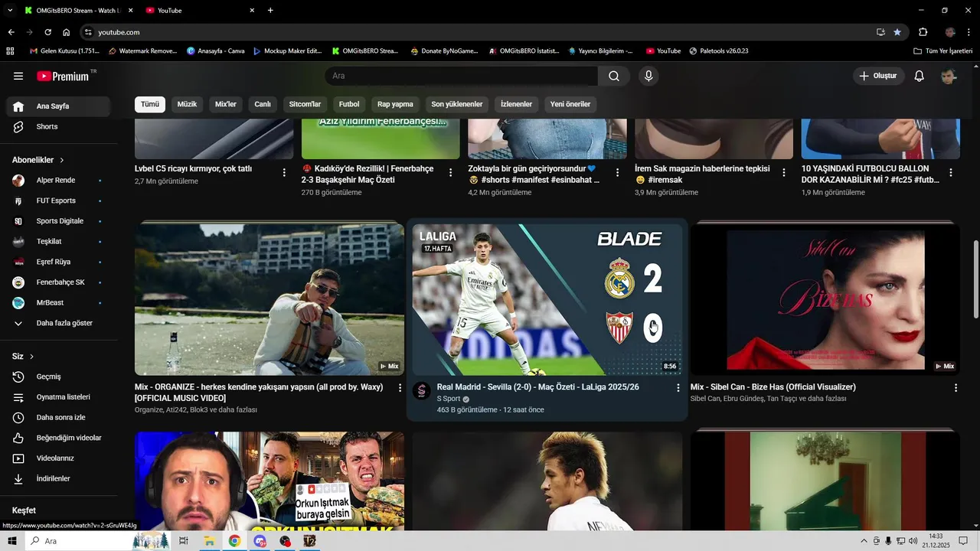
Task: Open File Explorer from taskbar
Action: click(208, 541)
